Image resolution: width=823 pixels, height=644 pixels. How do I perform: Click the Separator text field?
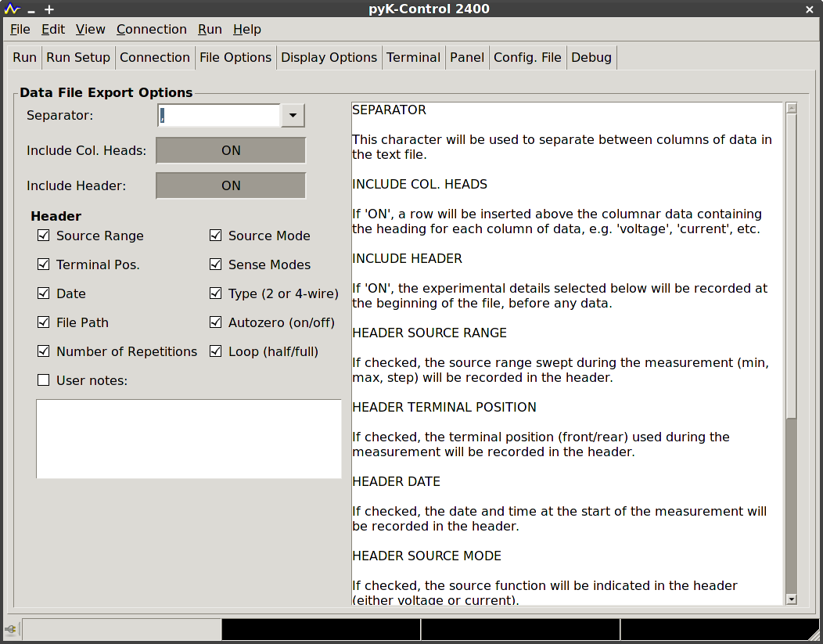pos(219,116)
